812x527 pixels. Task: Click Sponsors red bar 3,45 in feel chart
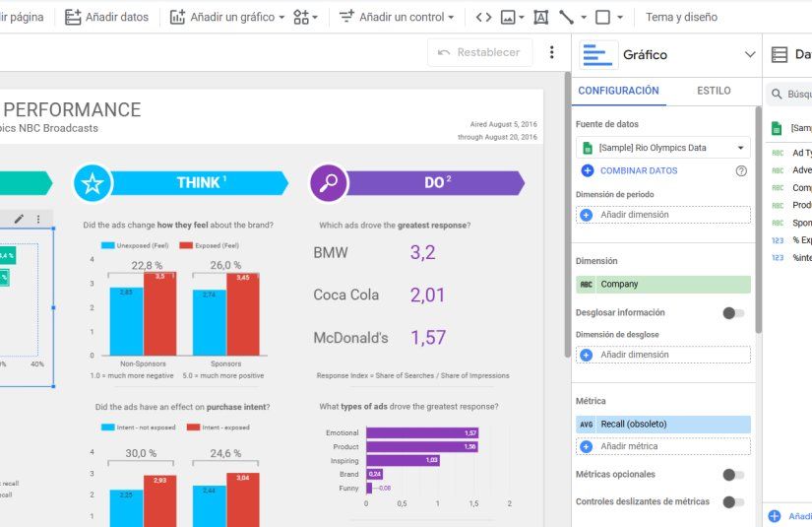coord(243,314)
